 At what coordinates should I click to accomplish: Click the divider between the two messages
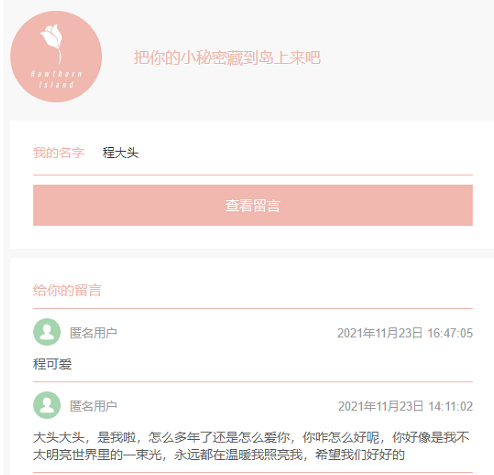click(253, 381)
